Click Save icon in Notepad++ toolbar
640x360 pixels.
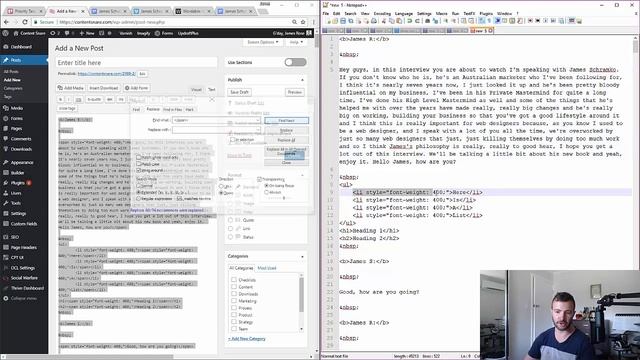click(x=343, y=21)
